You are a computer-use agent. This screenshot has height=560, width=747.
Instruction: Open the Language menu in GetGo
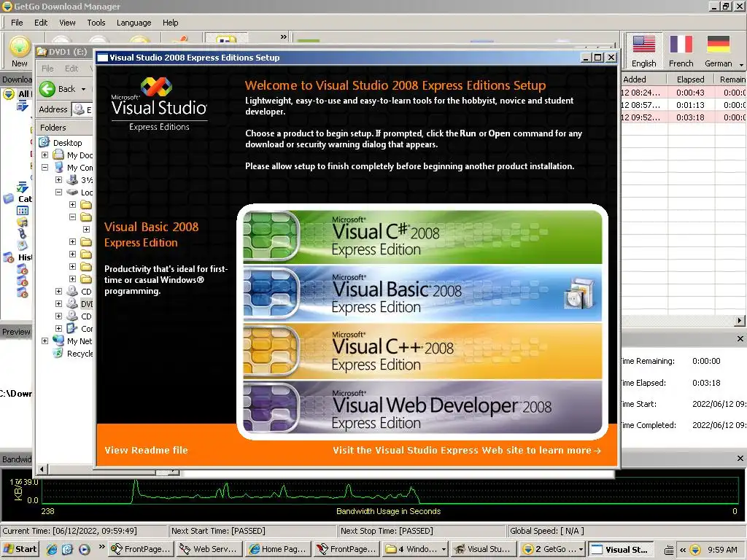click(133, 23)
